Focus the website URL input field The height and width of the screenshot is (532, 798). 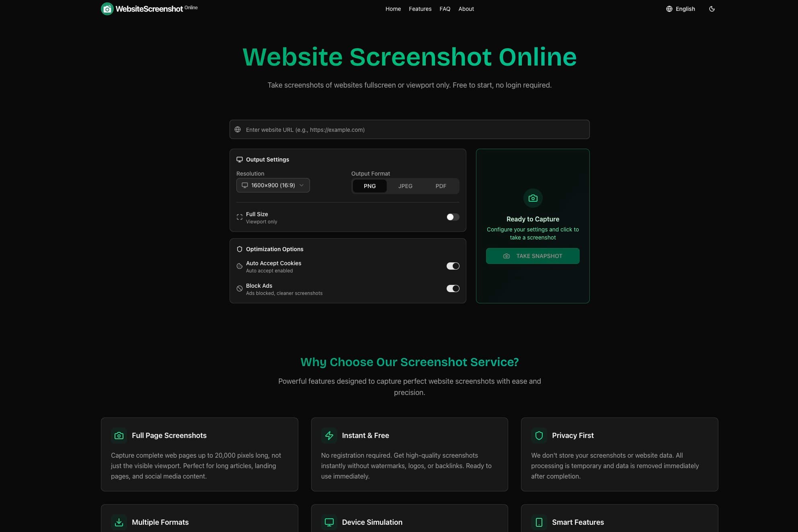(x=409, y=129)
